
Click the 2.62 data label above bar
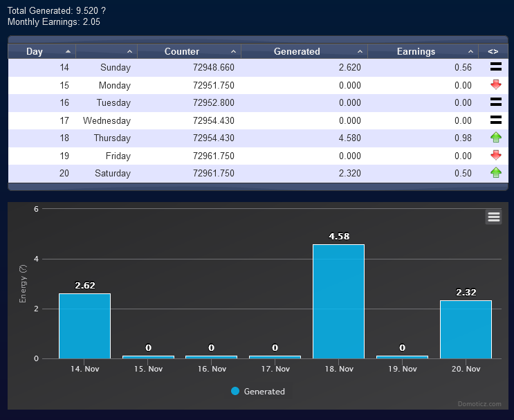pyautogui.click(x=85, y=286)
